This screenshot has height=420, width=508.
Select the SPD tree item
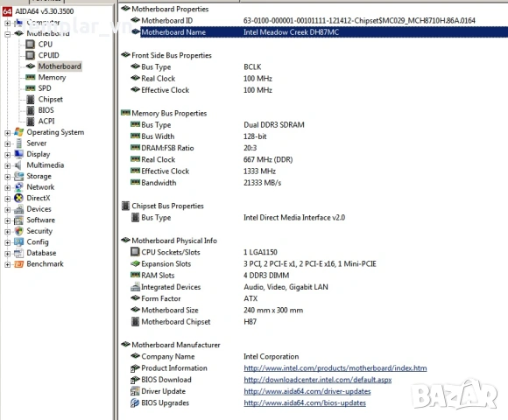(x=45, y=88)
